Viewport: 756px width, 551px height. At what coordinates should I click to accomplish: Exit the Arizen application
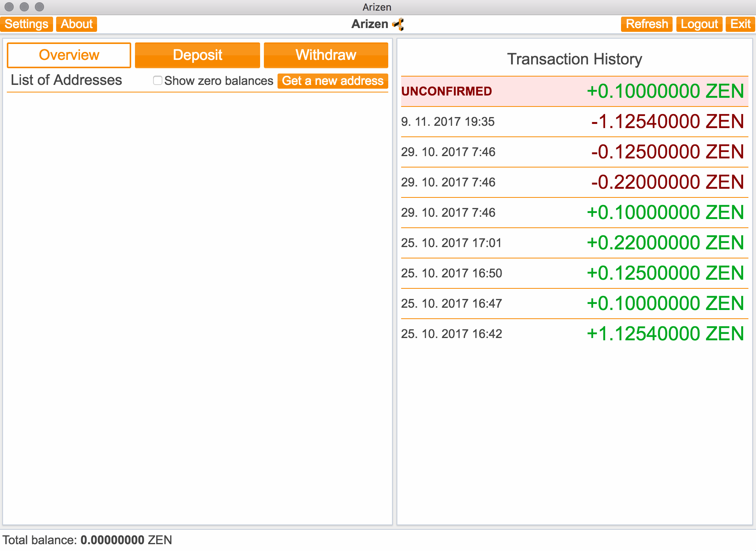pos(740,24)
